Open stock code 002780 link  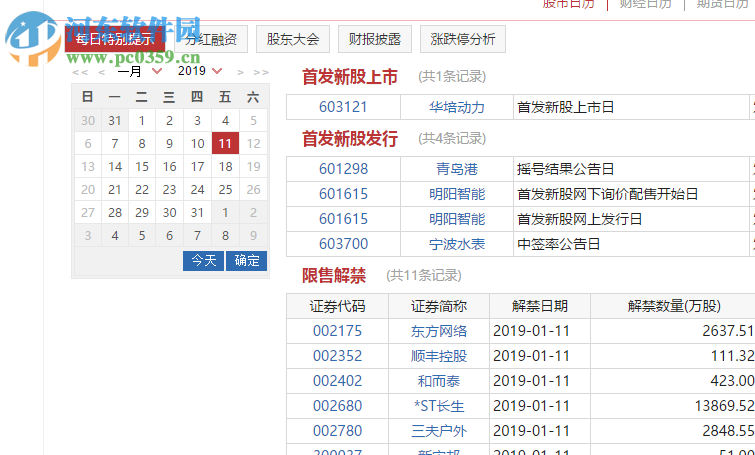pyautogui.click(x=337, y=431)
